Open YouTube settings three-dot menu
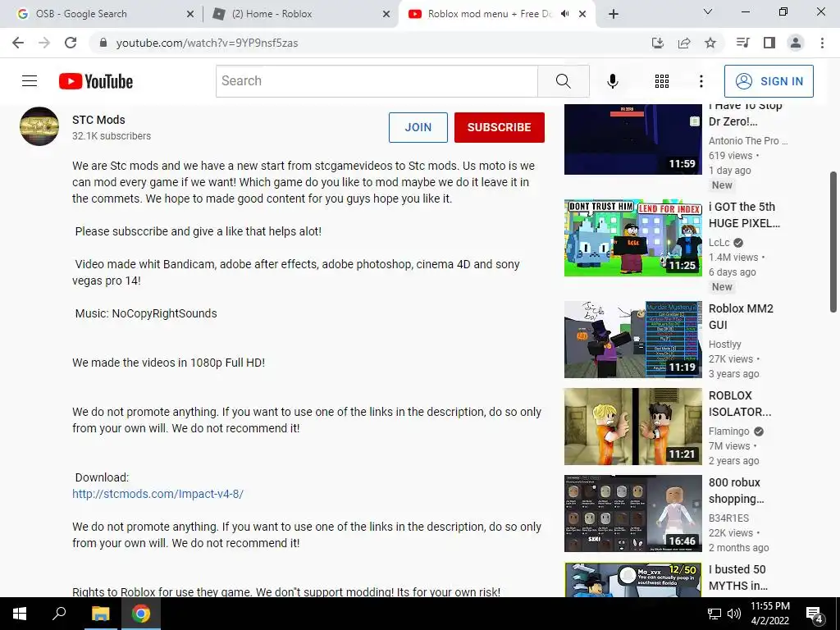This screenshot has height=630, width=840. click(701, 81)
